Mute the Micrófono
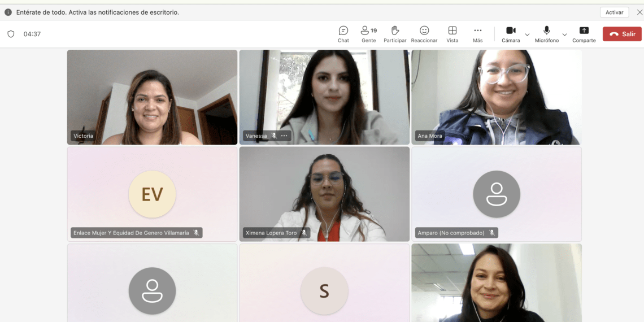644x322 pixels. tap(547, 34)
